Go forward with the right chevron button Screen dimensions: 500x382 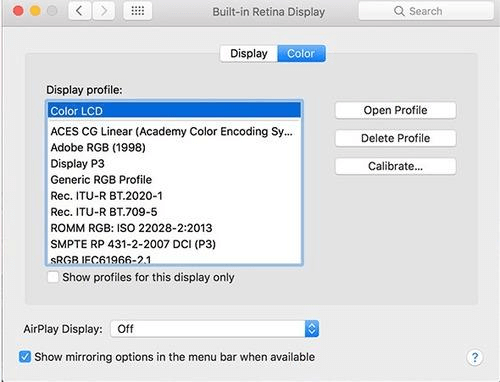click(104, 11)
